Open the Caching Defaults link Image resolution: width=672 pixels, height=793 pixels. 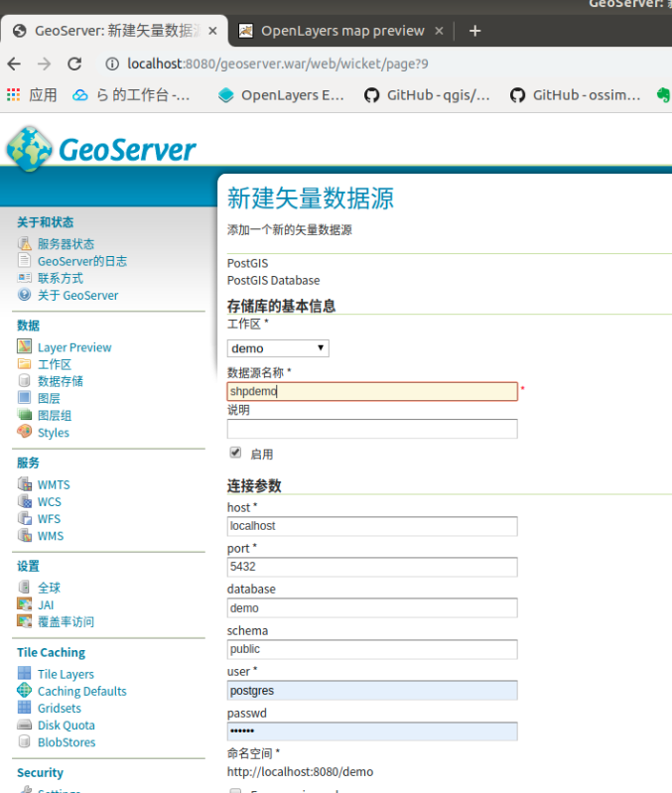point(81,691)
